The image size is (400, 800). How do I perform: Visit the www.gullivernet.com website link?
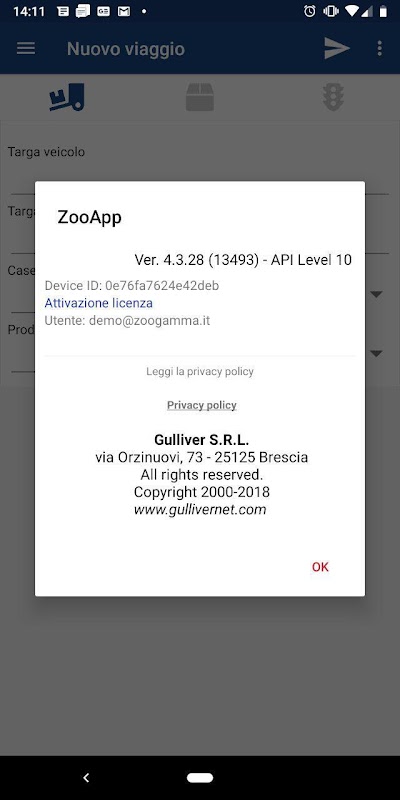200,509
